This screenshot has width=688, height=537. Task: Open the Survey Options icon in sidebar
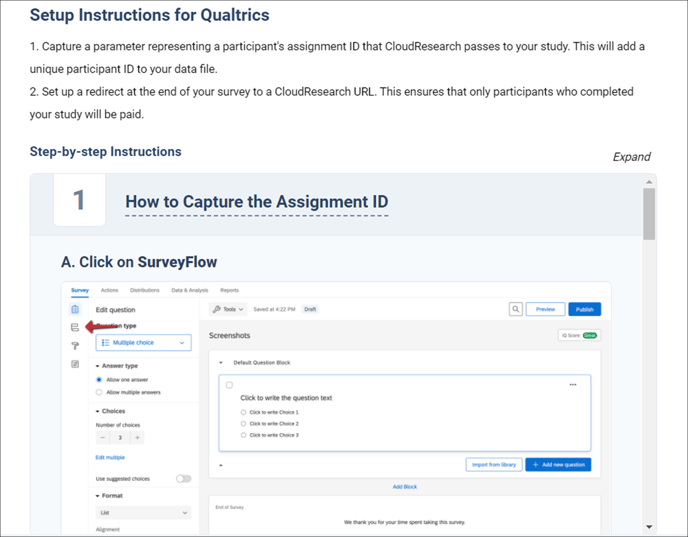75,364
